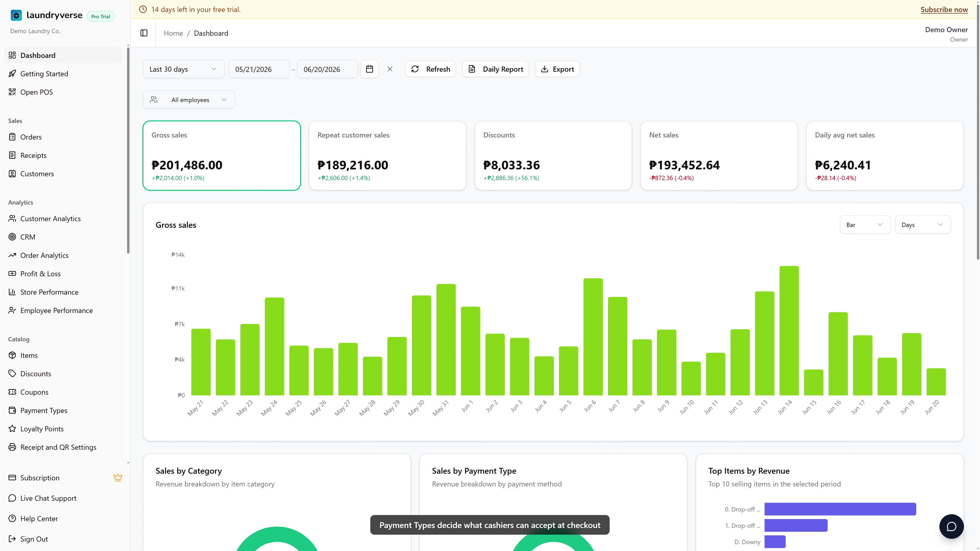
Task: Select the Repeat customer sales card
Action: 388,156
